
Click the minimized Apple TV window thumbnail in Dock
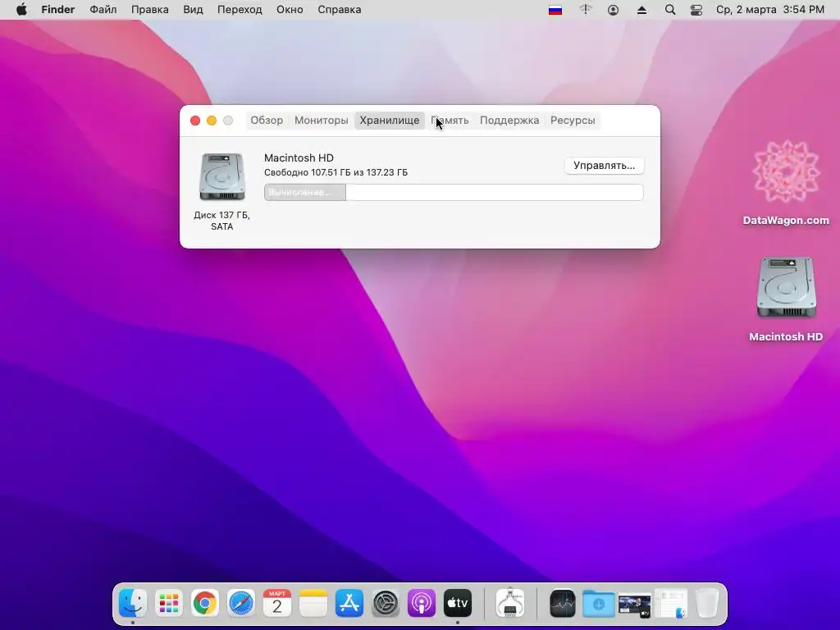(x=634, y=605)
